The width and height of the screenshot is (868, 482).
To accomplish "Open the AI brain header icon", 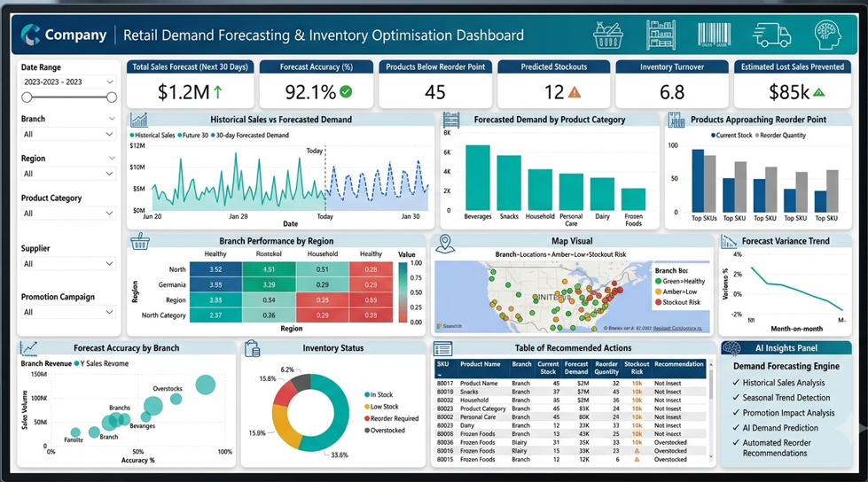I will [x=828, y=35].
